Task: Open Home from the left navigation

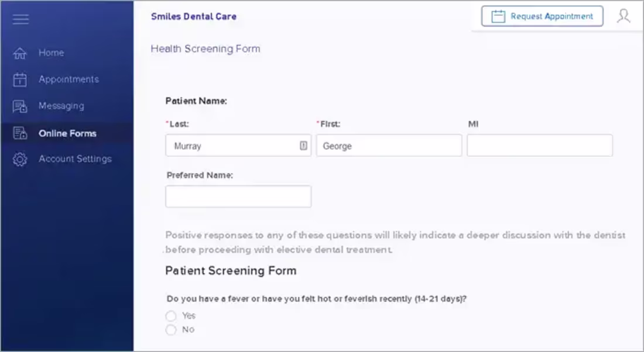Action: [x=51, y=53]
